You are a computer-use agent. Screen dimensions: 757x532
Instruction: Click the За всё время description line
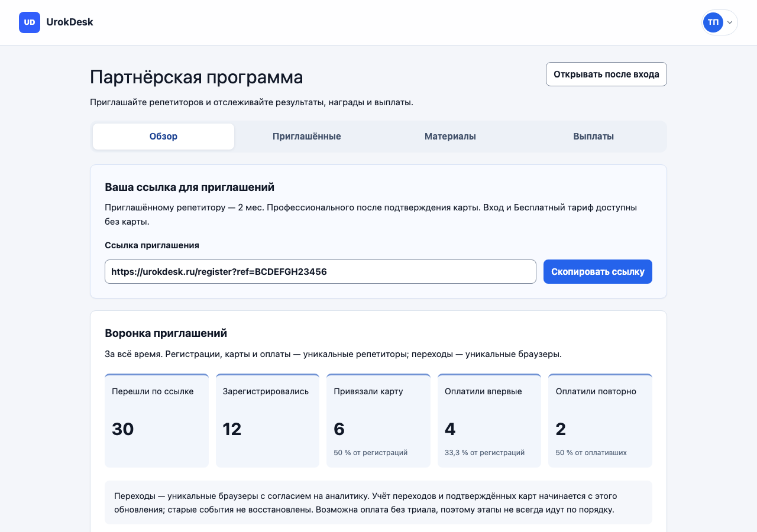pyautogui.click(x=333, y=355)
